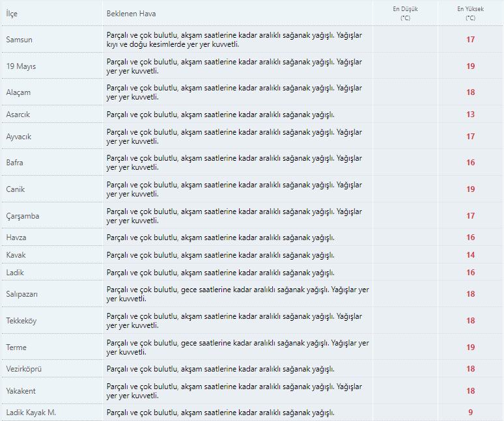The width and height of the screenshot is (504, 421).
Task: Click Yakakent's forecast description text
Action: tap(234, 391)
